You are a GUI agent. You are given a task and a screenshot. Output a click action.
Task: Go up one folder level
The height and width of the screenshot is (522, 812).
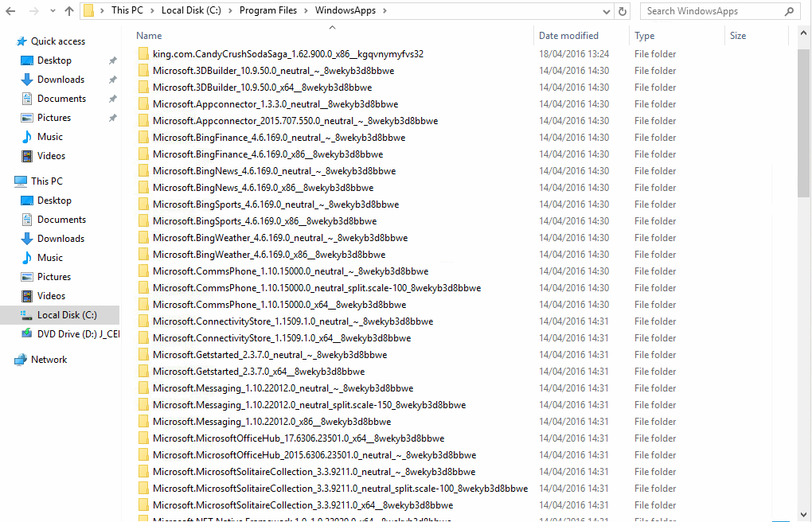tap(69, 11)
